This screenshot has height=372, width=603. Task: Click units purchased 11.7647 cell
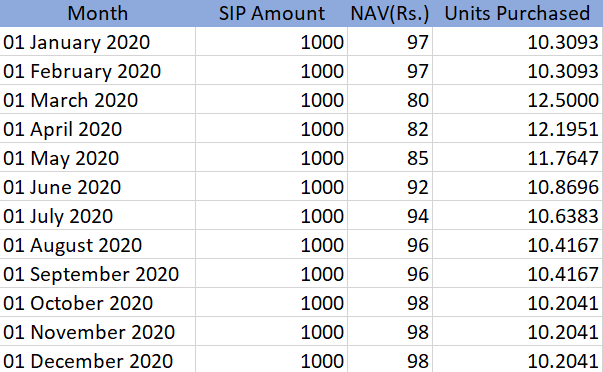(518, 158)
